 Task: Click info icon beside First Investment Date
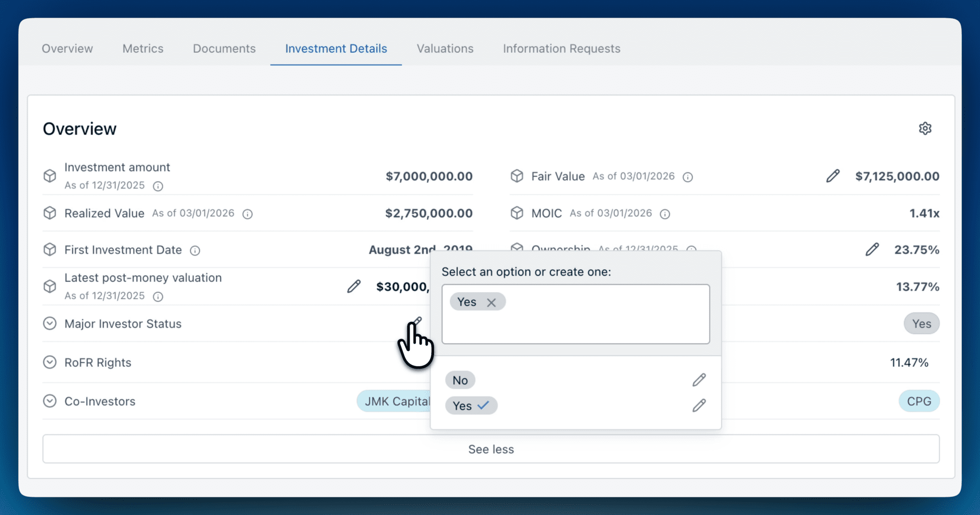tap(195, 251)
